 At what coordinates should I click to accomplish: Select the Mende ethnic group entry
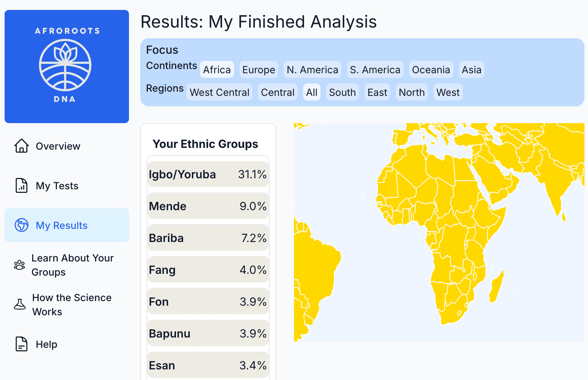[208, 206]
